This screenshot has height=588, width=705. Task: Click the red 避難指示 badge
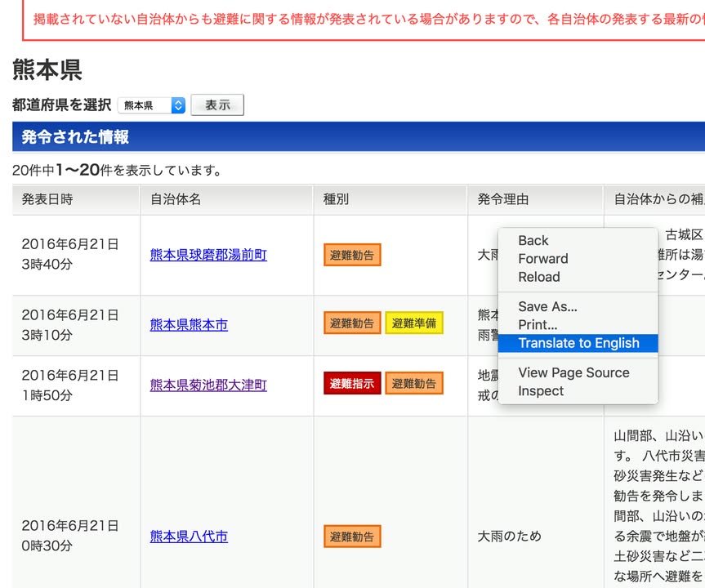click(x=352, y=384)
